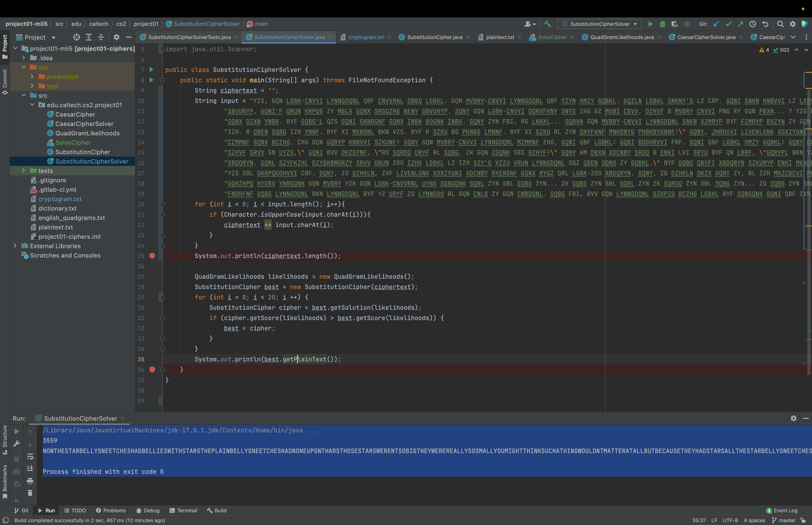This screenshot has width=812, height=525.
Task: Toggle breakpoint on line 36
Action: (x=152, y=370)
